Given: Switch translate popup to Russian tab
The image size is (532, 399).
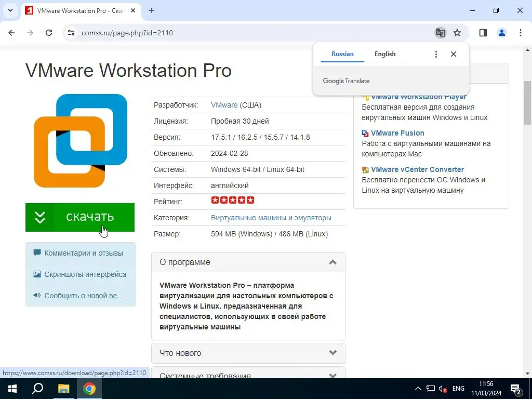Looking at the screenshot, I should coord(342,54).
